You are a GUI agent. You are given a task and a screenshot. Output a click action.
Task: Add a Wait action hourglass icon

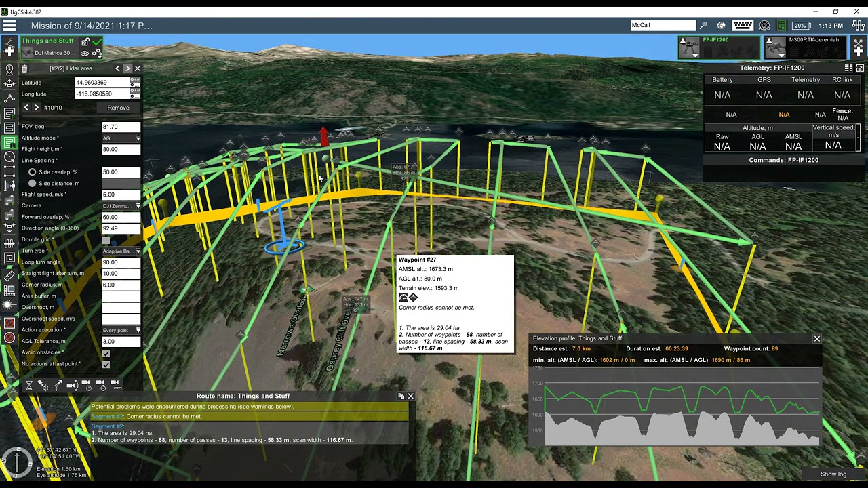29,385
